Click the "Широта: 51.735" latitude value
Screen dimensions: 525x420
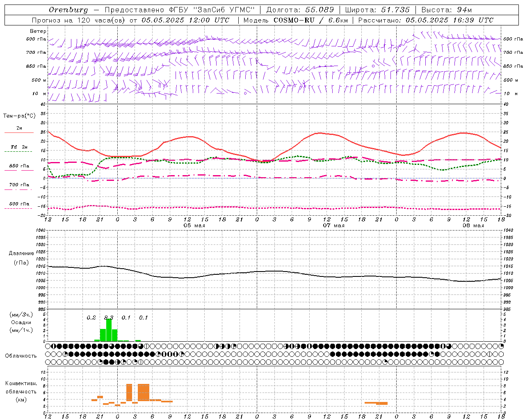click(x=377, y=10)
